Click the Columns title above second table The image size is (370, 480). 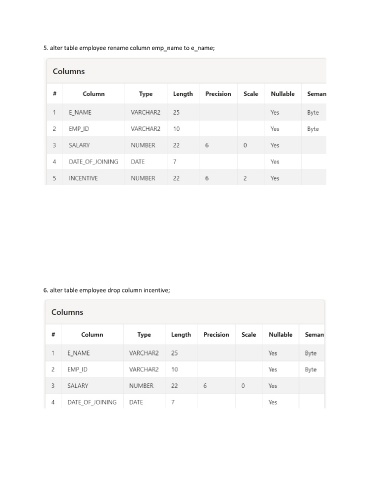(67, 312)
